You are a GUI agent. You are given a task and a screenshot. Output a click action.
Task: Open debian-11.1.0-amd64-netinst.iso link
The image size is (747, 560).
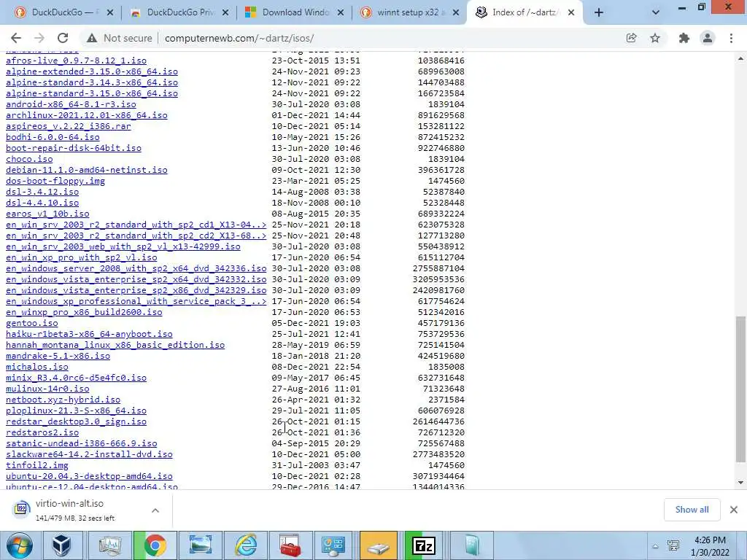point(87,170)
